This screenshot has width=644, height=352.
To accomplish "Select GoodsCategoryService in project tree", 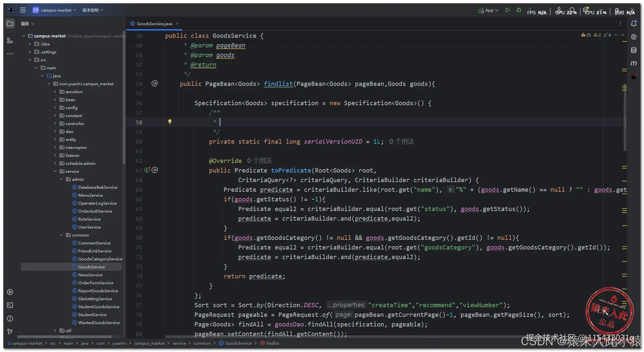I will point(100,259).
